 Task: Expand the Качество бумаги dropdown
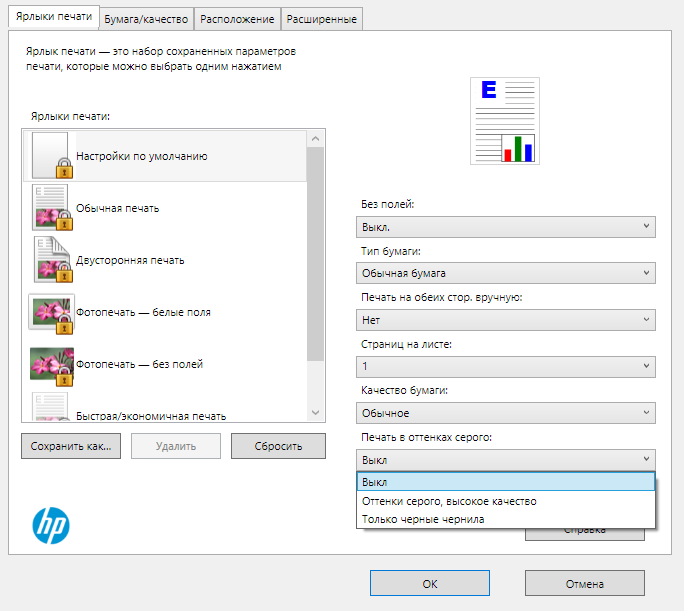(505, 412)
